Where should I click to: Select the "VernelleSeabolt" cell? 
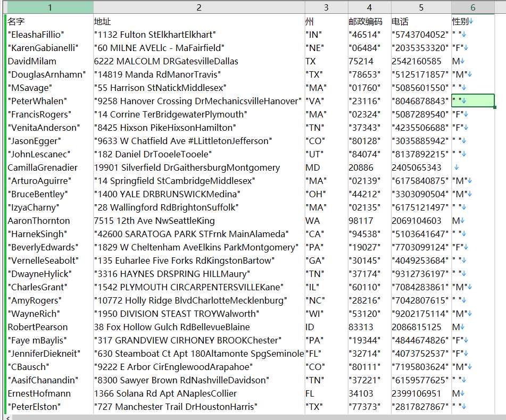[x=49, y=261]
